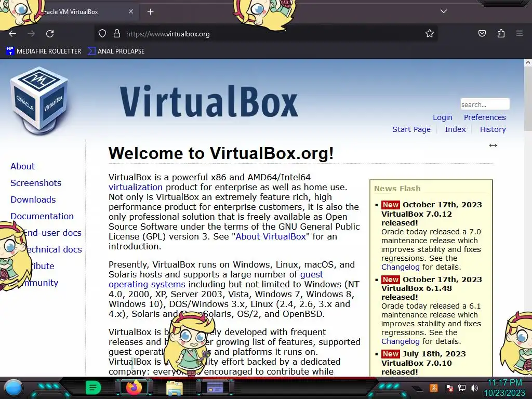Open the tracking protection shield icon
Viewport: 532px width, 399px height.
pyautogui.click(x=102, y=34)
